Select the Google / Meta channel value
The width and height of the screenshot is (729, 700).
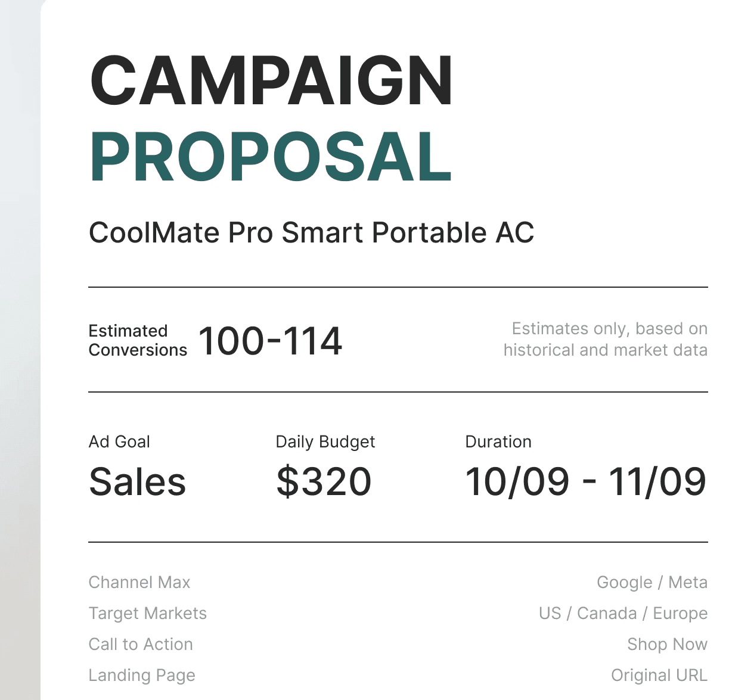coord(652,583)
